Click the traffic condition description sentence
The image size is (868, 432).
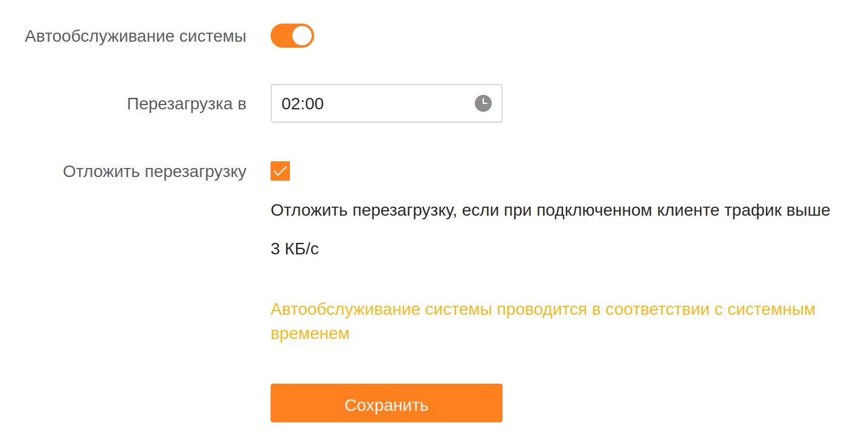click(x=550, y=210)
